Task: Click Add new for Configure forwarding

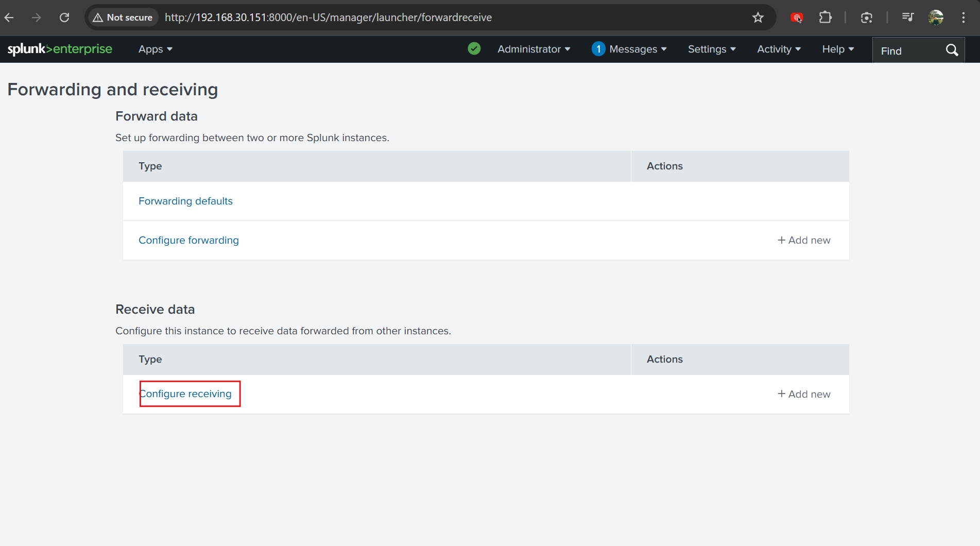Action: (x=804, y=241)
